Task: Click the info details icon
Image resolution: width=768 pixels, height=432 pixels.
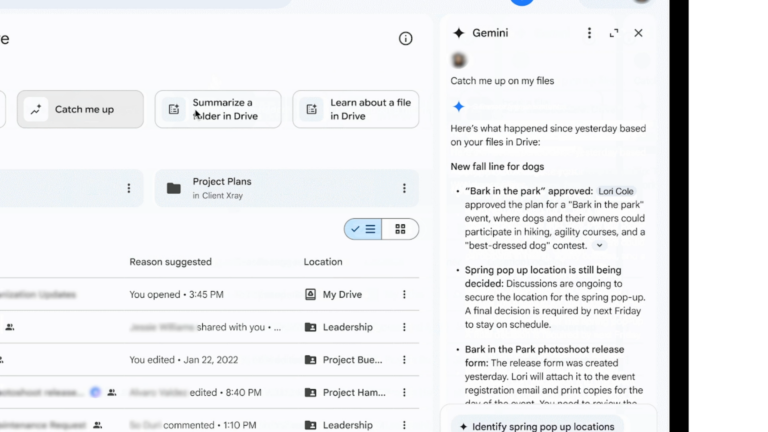Action: tap(405, 39)
